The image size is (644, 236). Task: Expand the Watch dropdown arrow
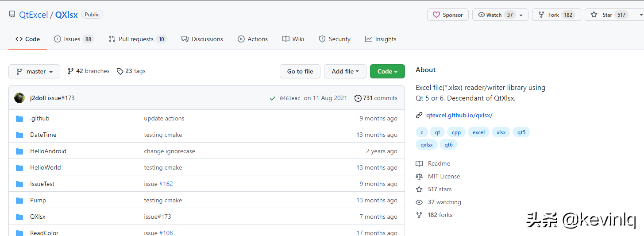point(522,15)
